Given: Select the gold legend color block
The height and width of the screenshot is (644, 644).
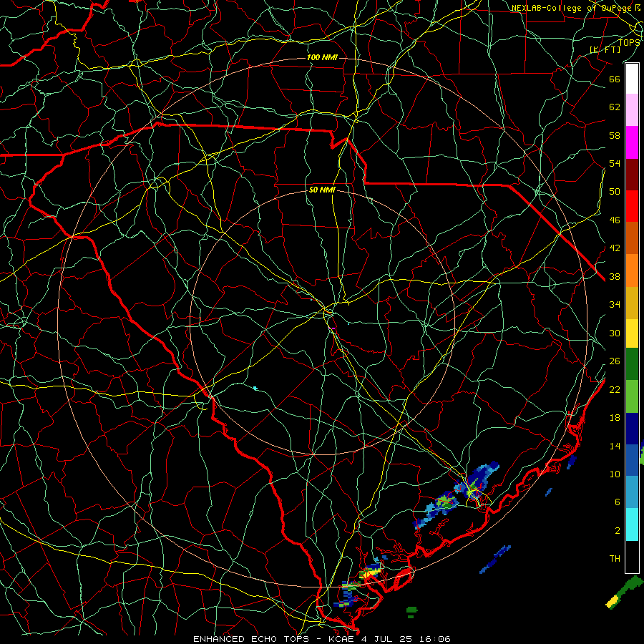Looking at the screenshot, I should coord(632,303).
